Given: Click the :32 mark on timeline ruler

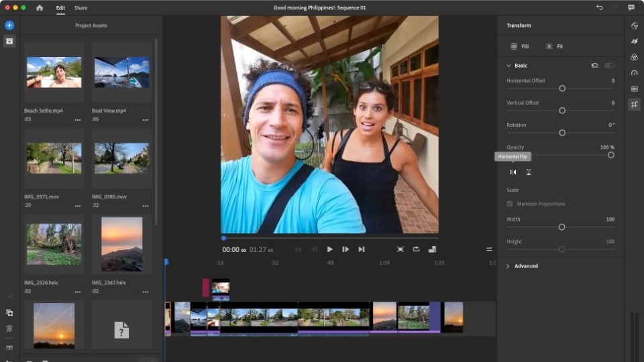Looking at the screenshot, I should [x=275, y=263].
